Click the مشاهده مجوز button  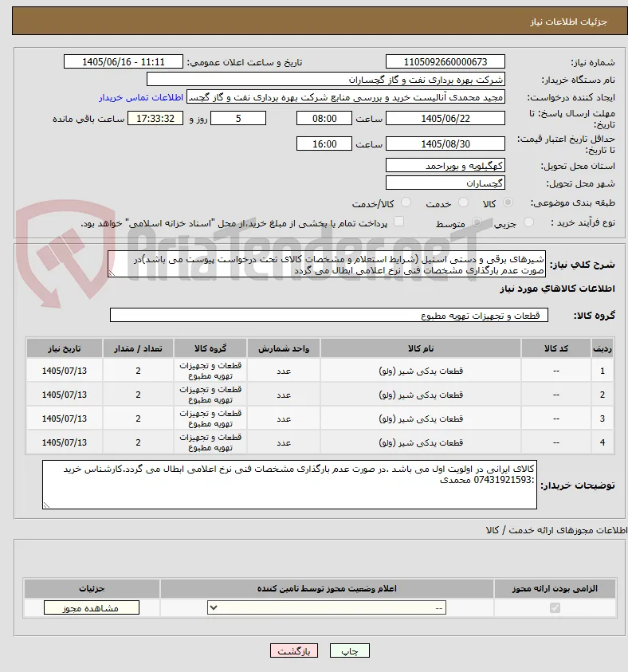click(91, 607)
